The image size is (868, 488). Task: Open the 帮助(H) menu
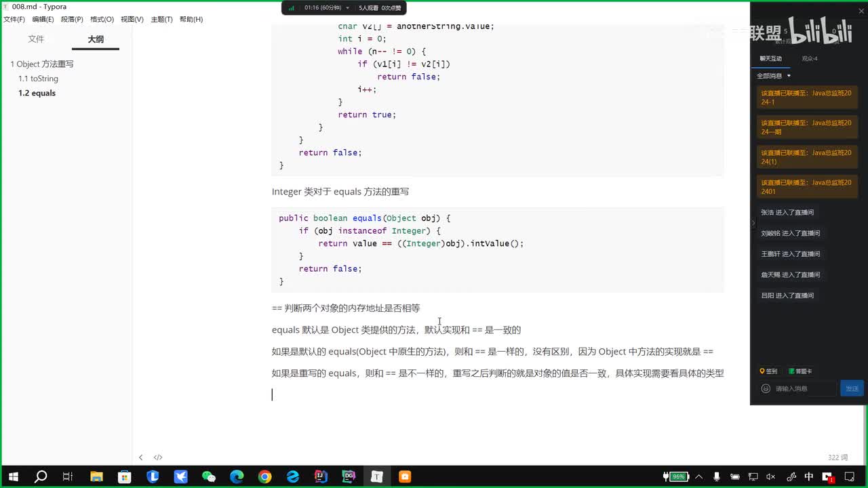pyautogui.click(x=191, y=19)
